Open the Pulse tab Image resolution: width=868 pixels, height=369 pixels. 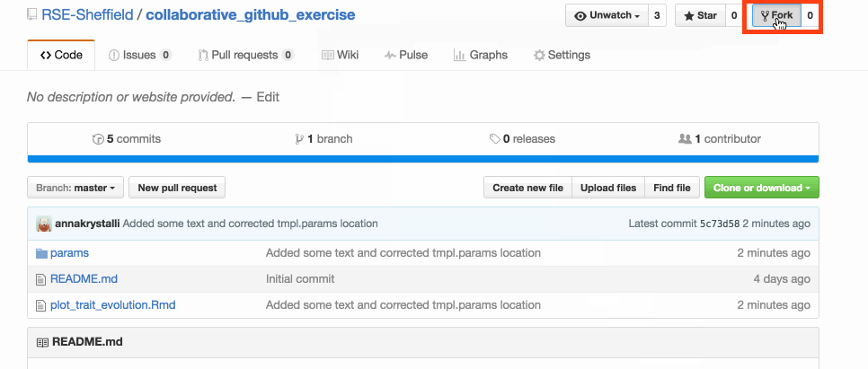[406, 55]
